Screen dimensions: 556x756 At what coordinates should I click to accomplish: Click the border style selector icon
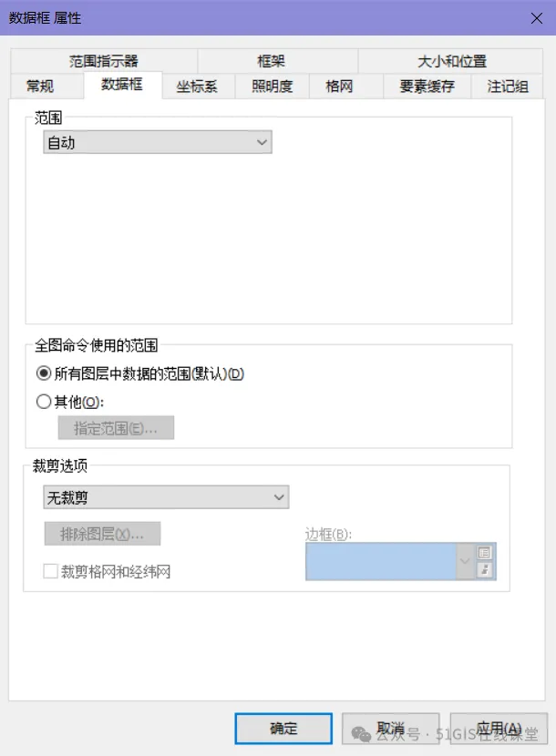484,553
